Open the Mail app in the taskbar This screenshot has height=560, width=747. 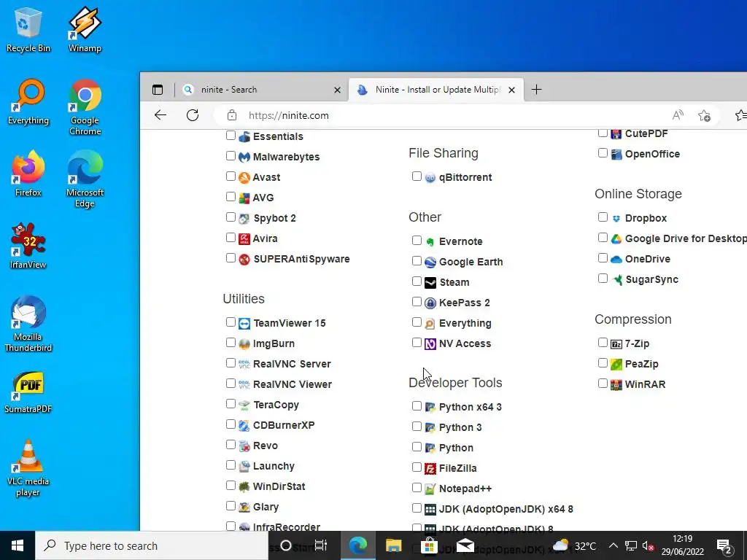pyautogui.click(x=465, y=545)
